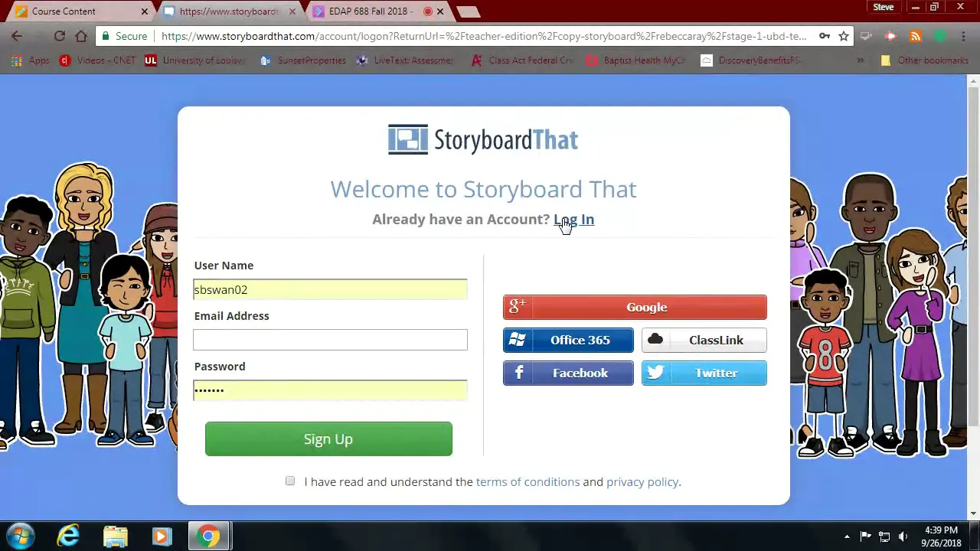
Task: Close the EDAP 688 Fall 2018 tab
Action: click(440, 11)
